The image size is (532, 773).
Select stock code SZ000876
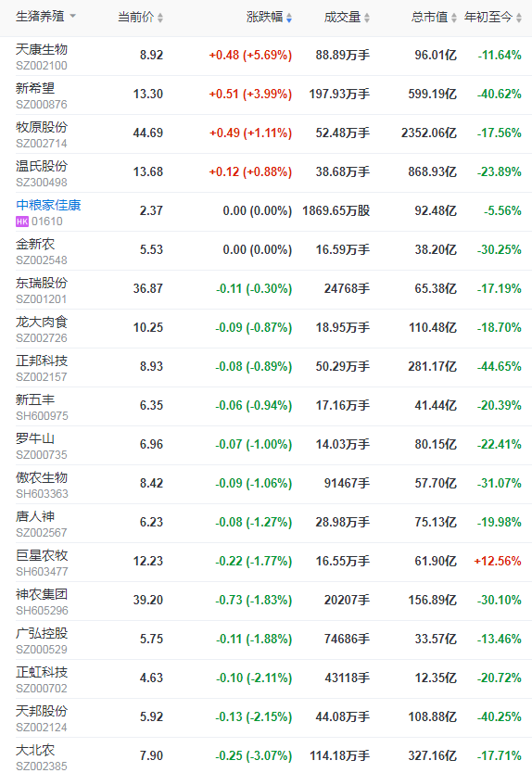[42, 105]
